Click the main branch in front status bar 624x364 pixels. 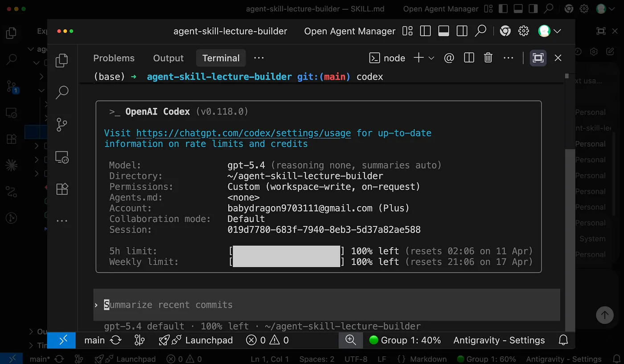[94, 340]
